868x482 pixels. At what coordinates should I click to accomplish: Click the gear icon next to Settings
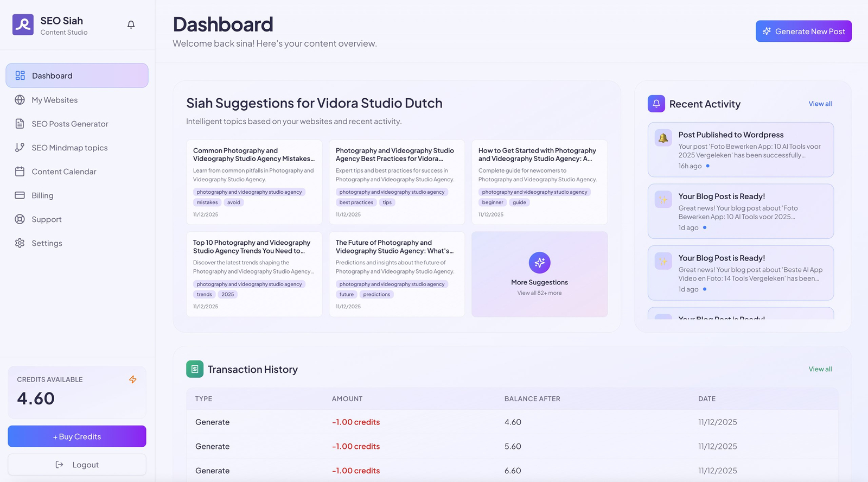[20, 243]
